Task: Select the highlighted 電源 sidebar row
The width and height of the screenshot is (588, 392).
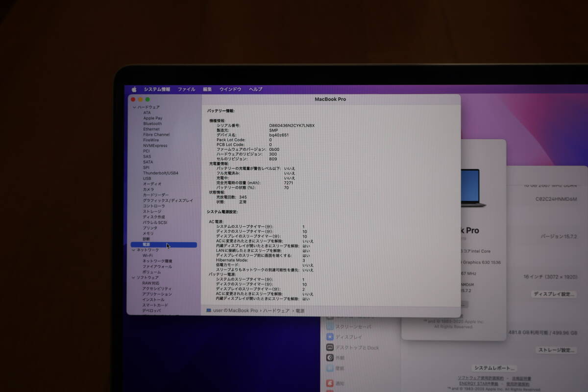Action: coord(164,245)
